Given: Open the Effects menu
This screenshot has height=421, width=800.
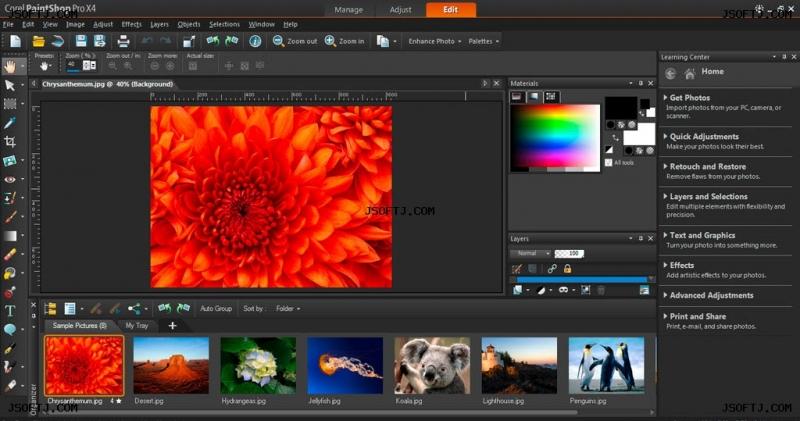Looking at the screenshot, I should (x=131, y=23).
